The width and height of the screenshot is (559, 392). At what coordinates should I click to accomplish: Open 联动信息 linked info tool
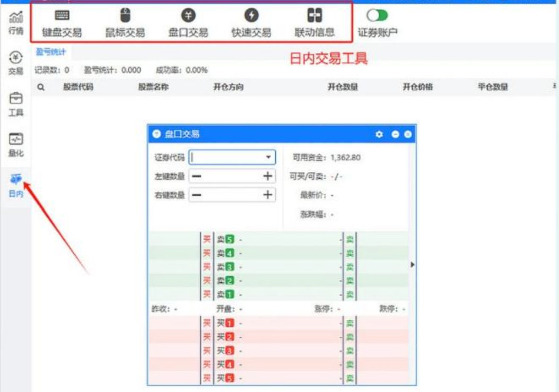point(315,23)
